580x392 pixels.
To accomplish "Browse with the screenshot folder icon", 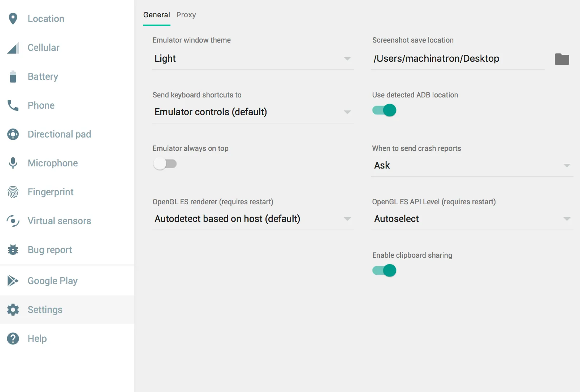I will pyautogui.click(x=562, y=59).
